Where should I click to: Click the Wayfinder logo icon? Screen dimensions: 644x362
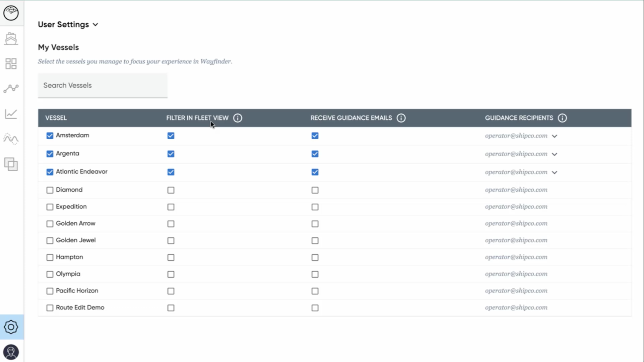tap(11, 13)
